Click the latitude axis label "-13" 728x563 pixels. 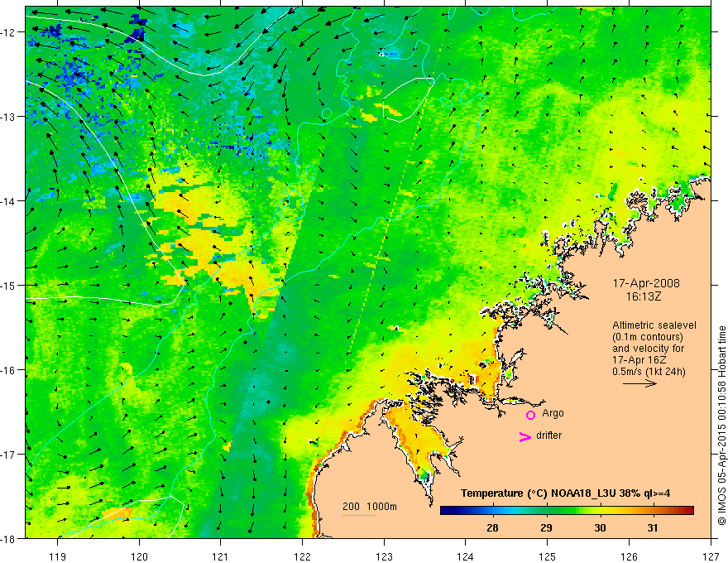coord(9,117)
